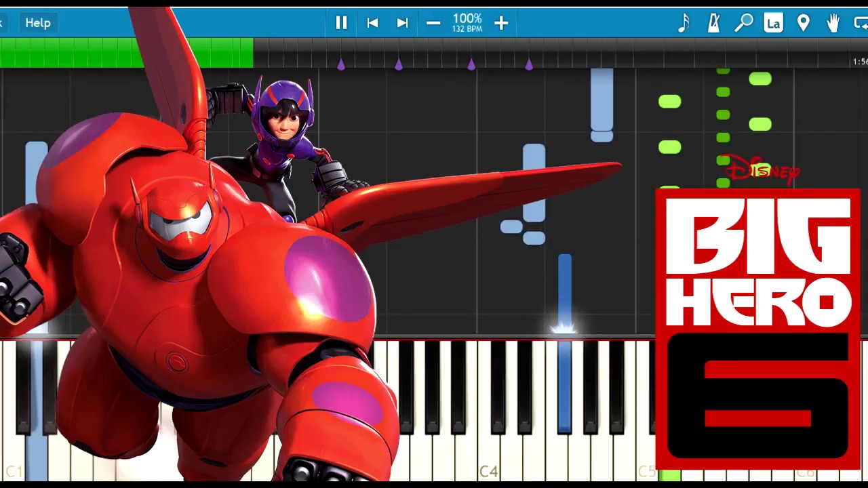Jump to the third purple bookmark marker
Screen dimensions: 868x488
(471, 64)
